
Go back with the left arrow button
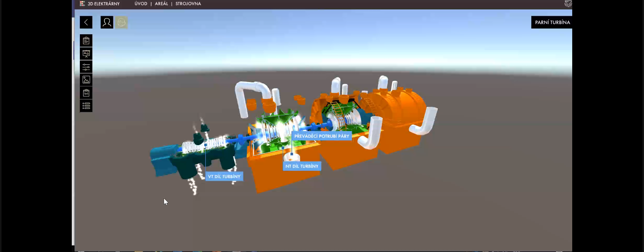point(86,22)
